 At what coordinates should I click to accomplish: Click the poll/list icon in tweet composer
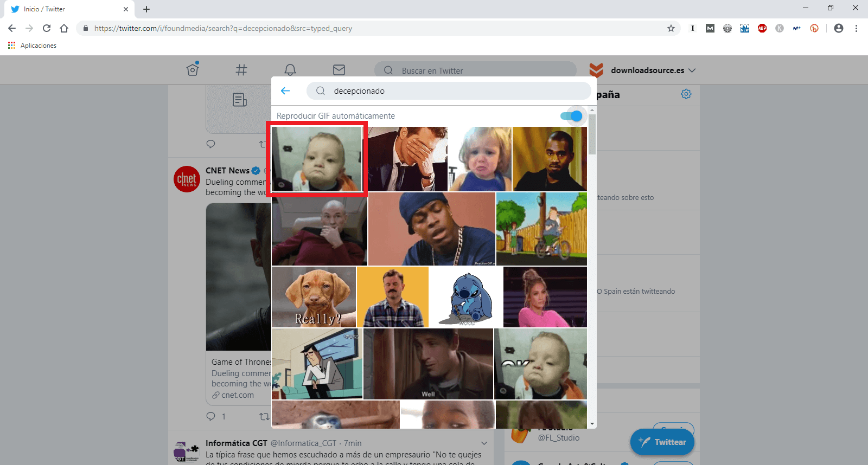[240, 100]
